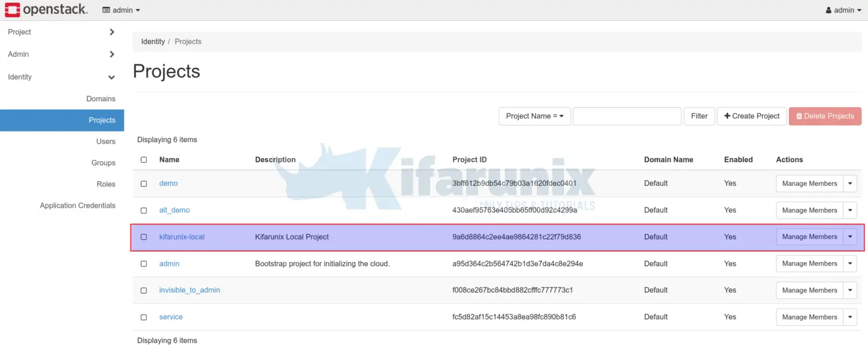Select the checkbox for the demo project
Screen dimensions: 868x353
[144, 183]
